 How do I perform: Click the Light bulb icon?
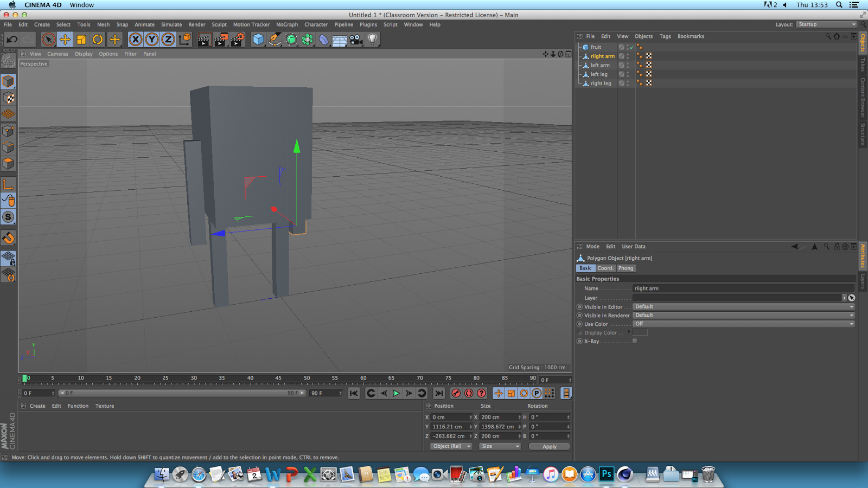click(x=372, y=39)
